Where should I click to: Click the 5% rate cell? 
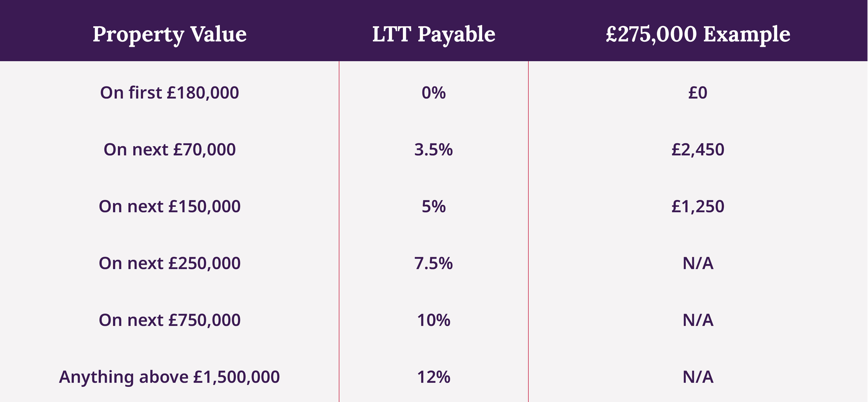pyautogui.click(x=434, y=206)
